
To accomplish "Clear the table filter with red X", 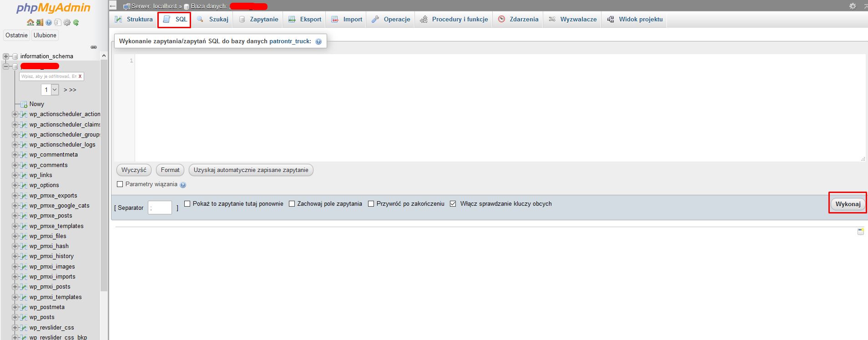I will pos(80,76).
